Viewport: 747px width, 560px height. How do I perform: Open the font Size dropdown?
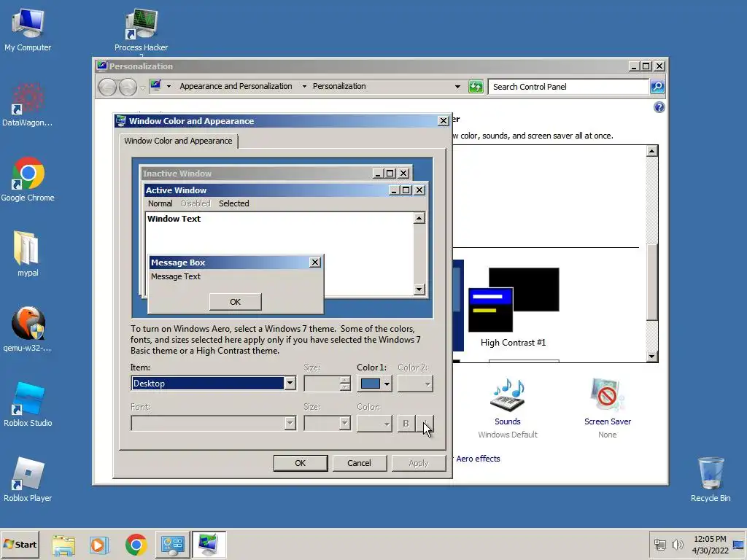(328, 423)
